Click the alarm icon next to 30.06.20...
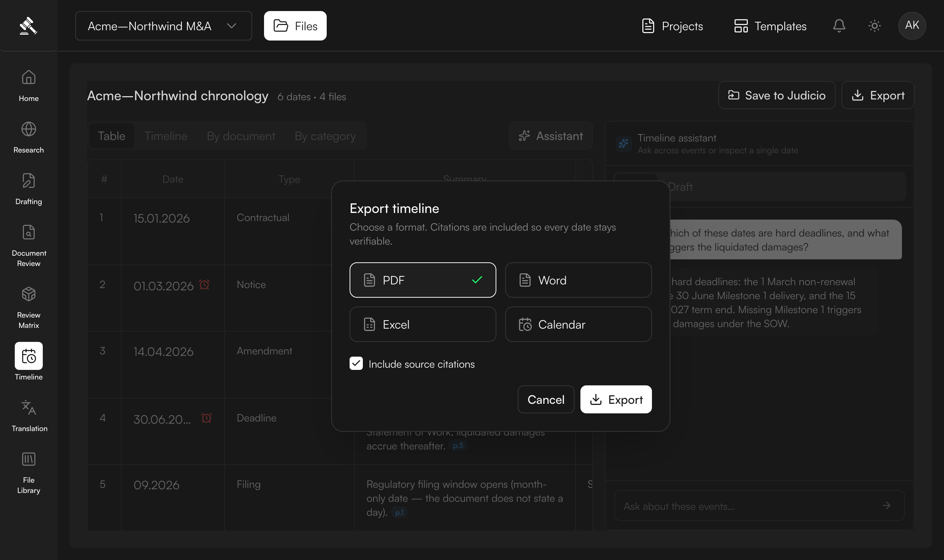944x560 pixels. pos(206,418)
